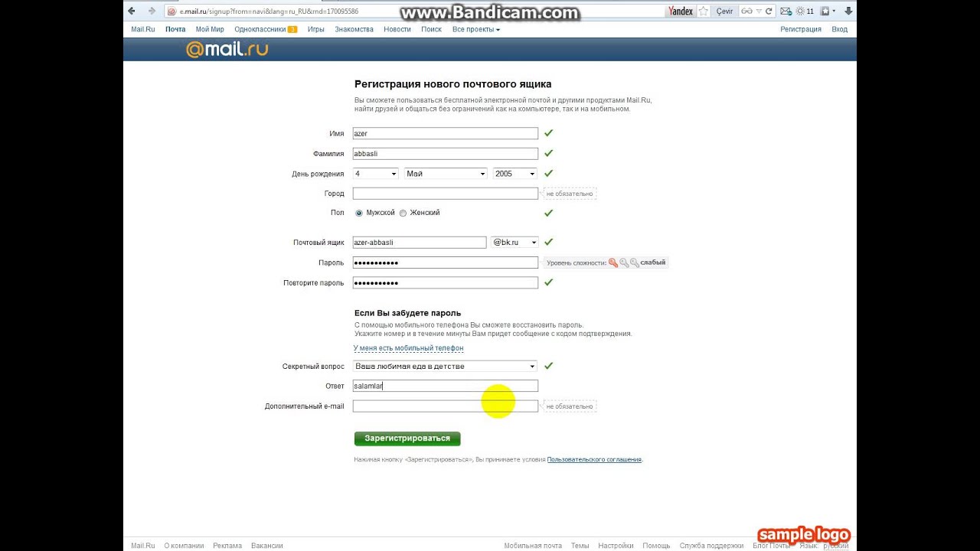Open Mail.Ru in top navigation
The width and height of the screenshot is (980, 551).
tap(143, 29)
